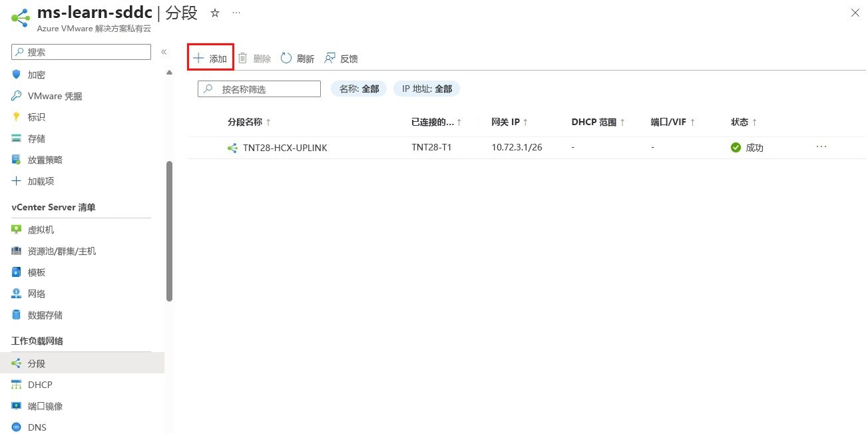Open 反馈 feedback
Viewport: 868px width, 434px height.
(x=341, y=59)
